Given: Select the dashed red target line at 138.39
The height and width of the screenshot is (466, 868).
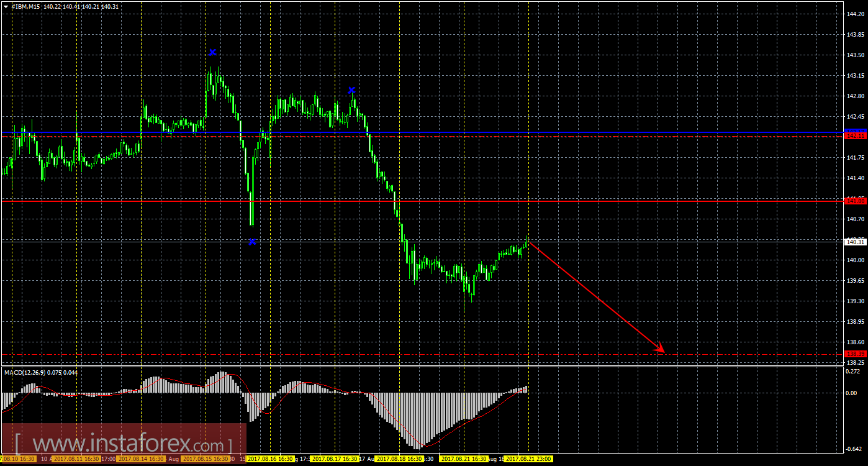Looking at the screenshot, I should pyautogui.click(x=422, y=354).
